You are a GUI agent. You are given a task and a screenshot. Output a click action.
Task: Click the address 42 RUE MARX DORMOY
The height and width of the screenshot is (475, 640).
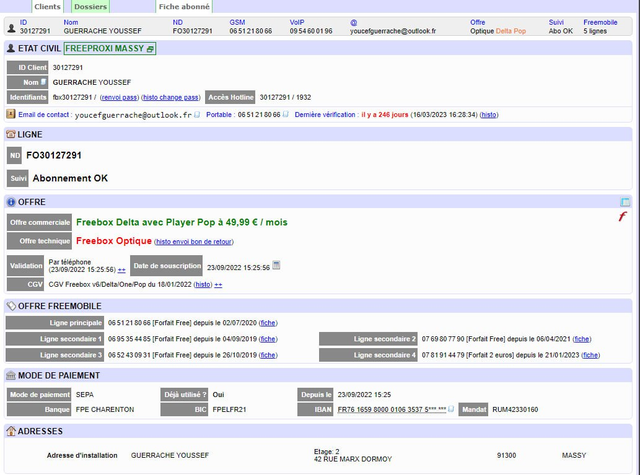click(x=353, y=459)
